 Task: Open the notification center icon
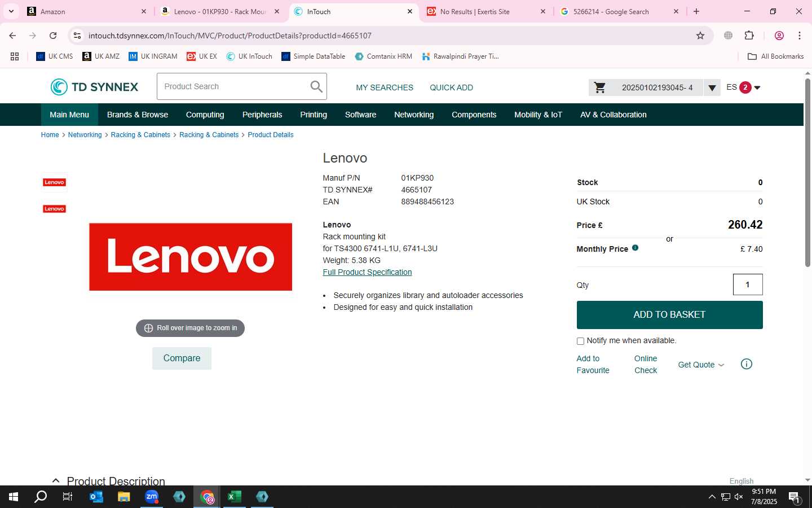point(795,497)
